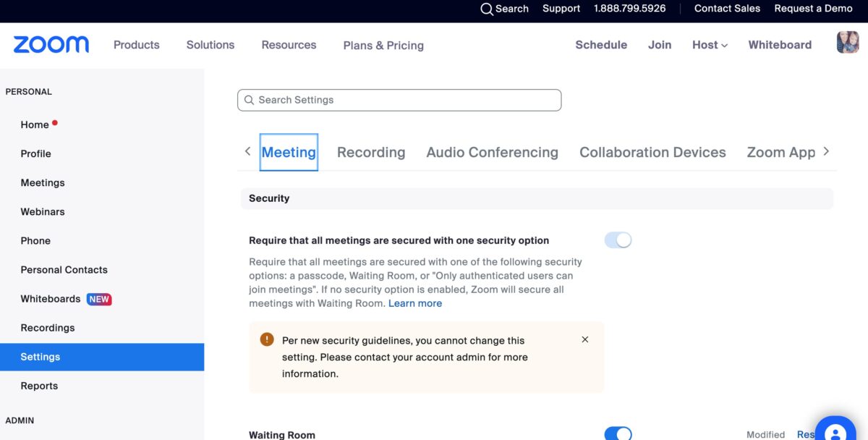868x440 pixels.
Task: Focus the Search Settings field
Action: click(x=399, y=100)
